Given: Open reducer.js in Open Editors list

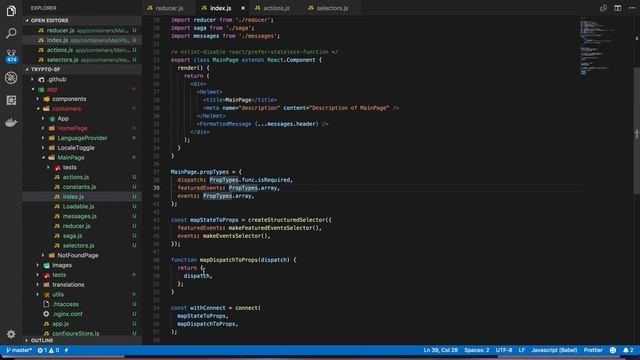Looking at the screenshot, I should click(82, 31).
